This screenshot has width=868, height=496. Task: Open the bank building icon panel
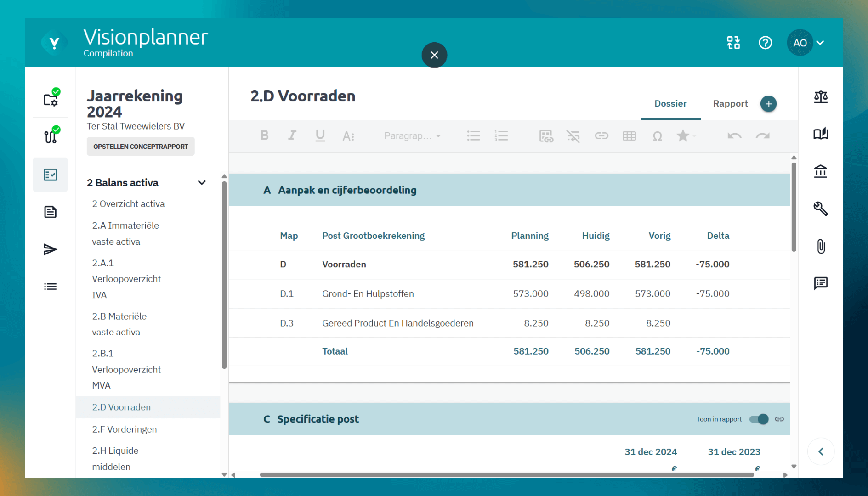coord(821,171)
